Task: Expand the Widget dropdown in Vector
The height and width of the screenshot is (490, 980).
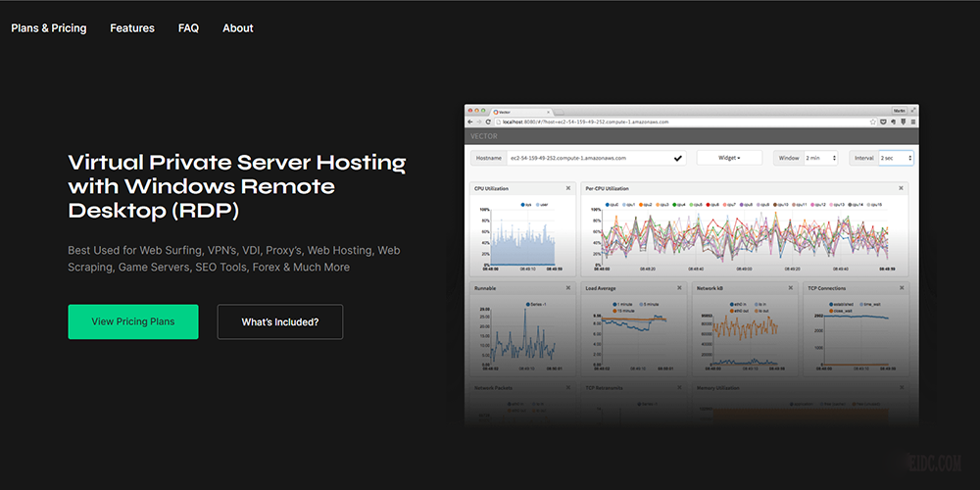Action: [x=729, y=158]
